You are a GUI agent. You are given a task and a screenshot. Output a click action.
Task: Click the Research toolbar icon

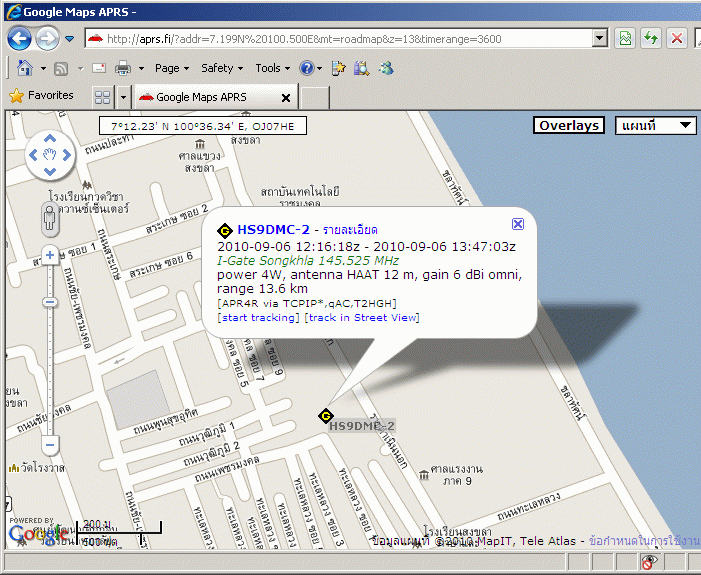click(361, 68)
